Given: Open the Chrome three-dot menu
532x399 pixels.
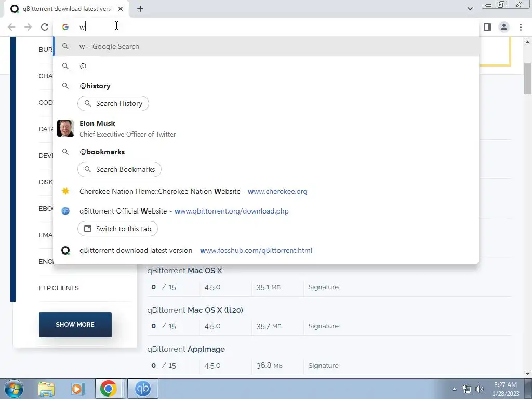Looking at the screenshot, I should point(521,27).
